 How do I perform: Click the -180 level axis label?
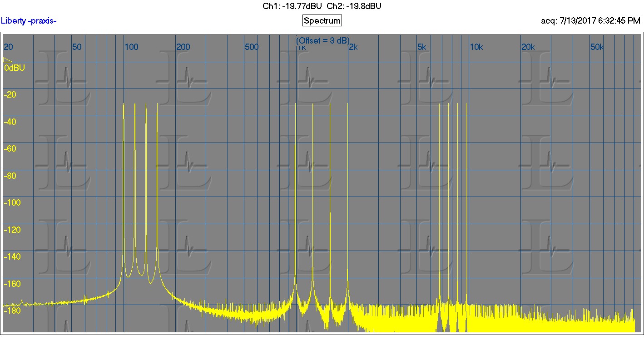tap(12, 310)
